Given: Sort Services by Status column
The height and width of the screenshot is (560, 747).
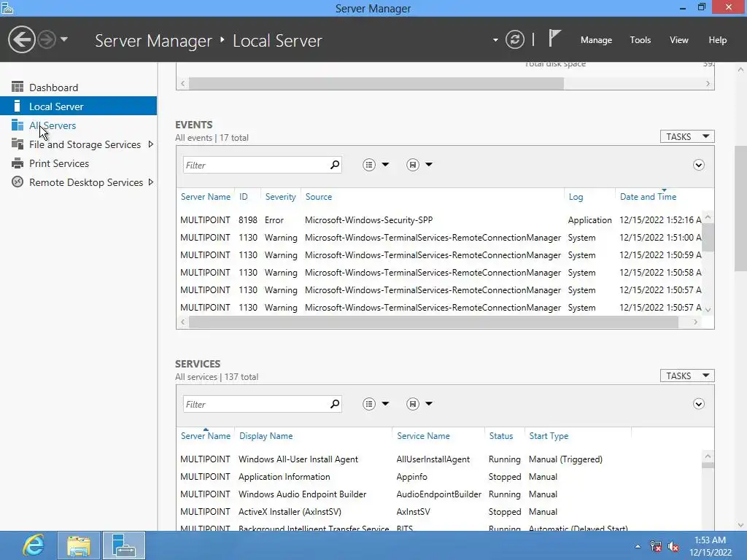Looking at the screenshot, I should click(500, 436).
